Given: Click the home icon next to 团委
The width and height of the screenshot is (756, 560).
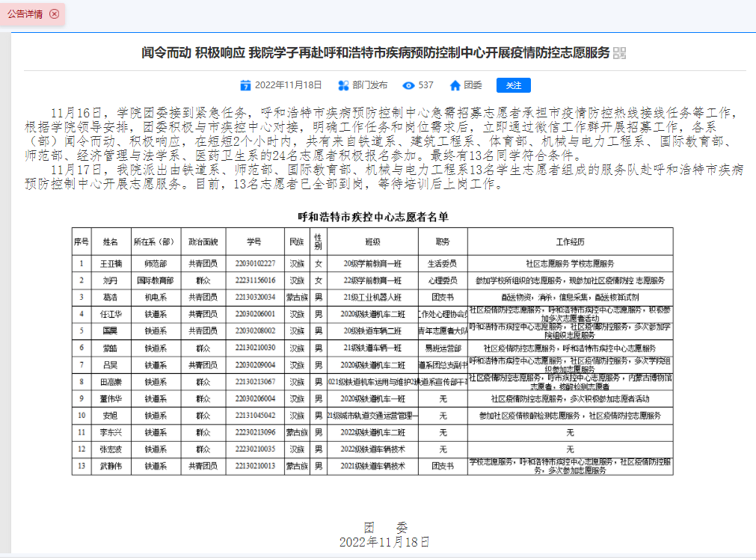Looking at the screenshot, I should [x=455, y=85].
